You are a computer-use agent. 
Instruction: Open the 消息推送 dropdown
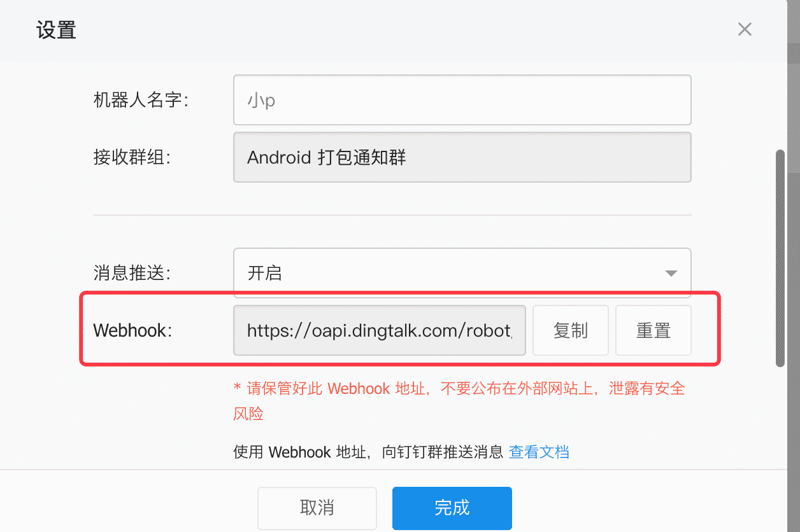(x=462, y=273)
